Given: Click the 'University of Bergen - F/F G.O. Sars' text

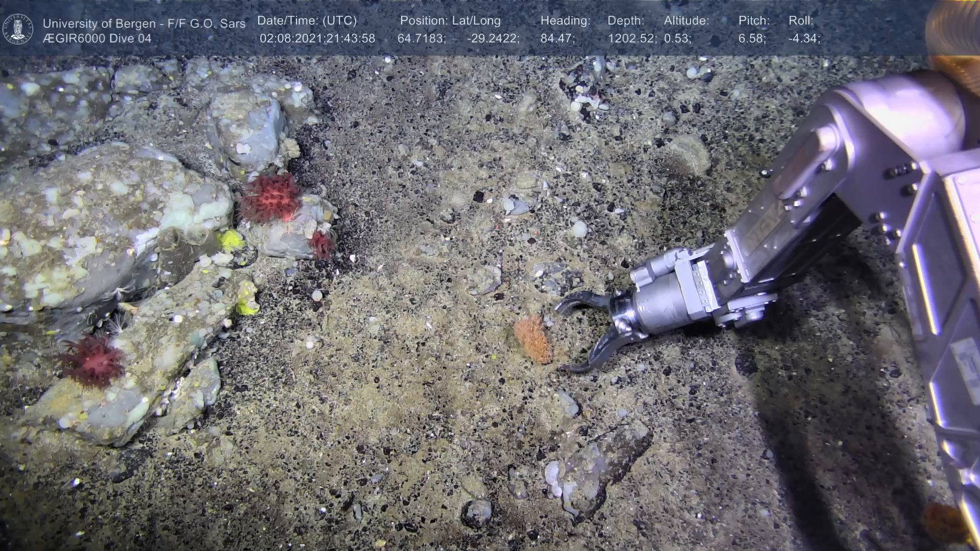Looking at the screenshot, I should [x=144, y=23].
